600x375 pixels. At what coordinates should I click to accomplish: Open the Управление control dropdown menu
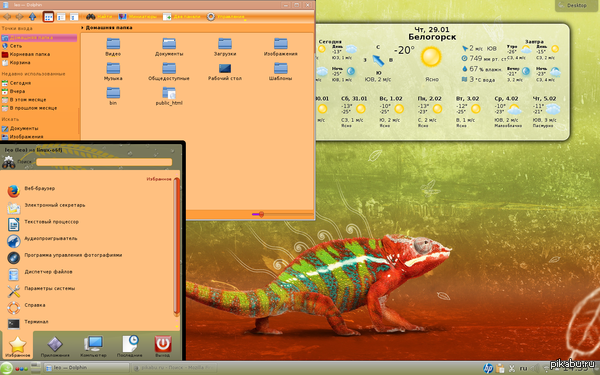226,17
